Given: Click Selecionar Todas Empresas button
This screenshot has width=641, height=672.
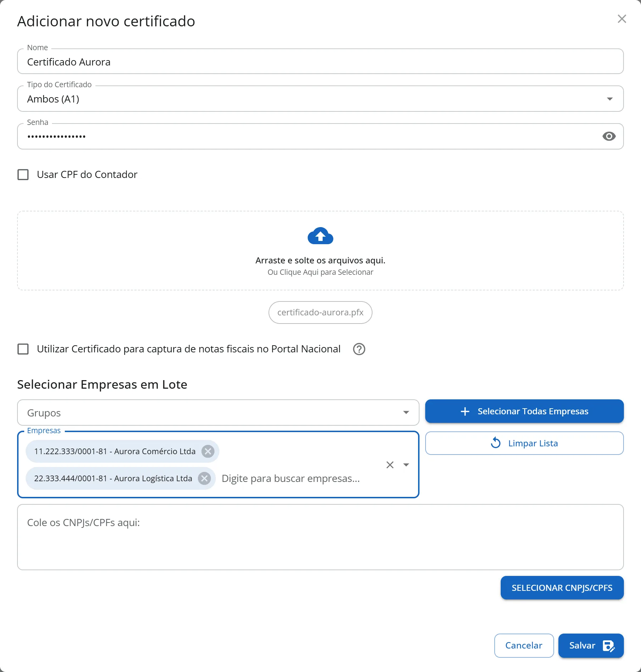Looking at the screenshot, I should 524,411.
